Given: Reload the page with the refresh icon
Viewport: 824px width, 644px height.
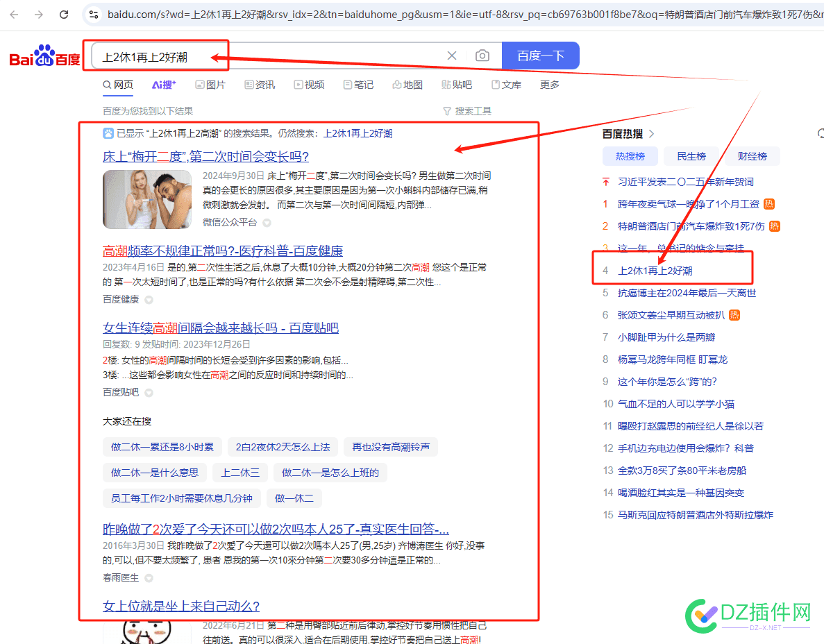Looking at the screenshot, I should [64, 14].
